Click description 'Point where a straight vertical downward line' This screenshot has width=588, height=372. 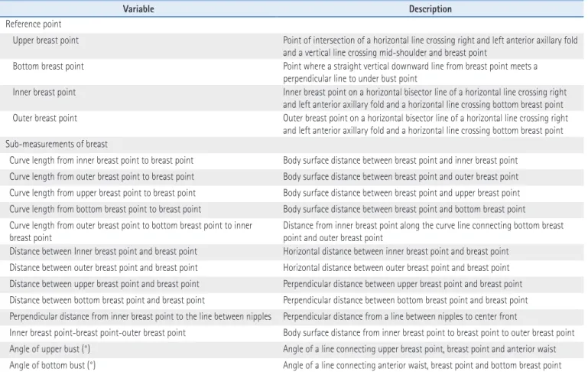pyautogui.click(x=411, y=72)
